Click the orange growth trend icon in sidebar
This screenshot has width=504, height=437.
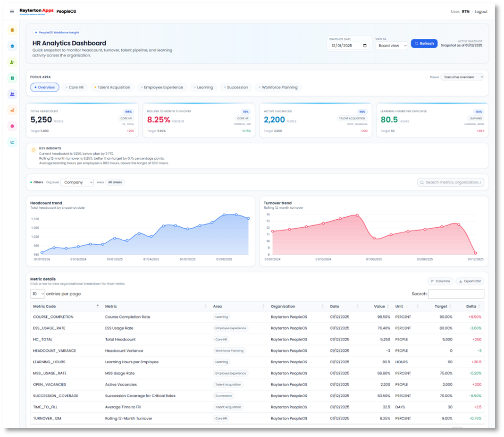[x=12, y=110]
